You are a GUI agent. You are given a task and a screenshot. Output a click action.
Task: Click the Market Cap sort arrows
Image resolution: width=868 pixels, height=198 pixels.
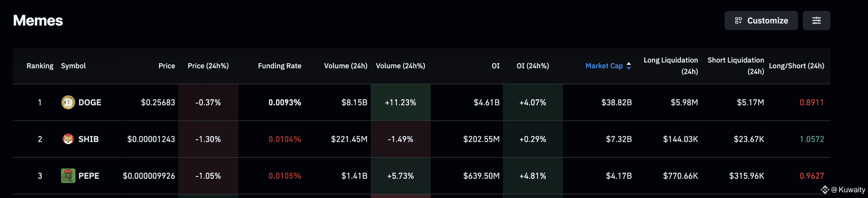[x=629, y=66]
